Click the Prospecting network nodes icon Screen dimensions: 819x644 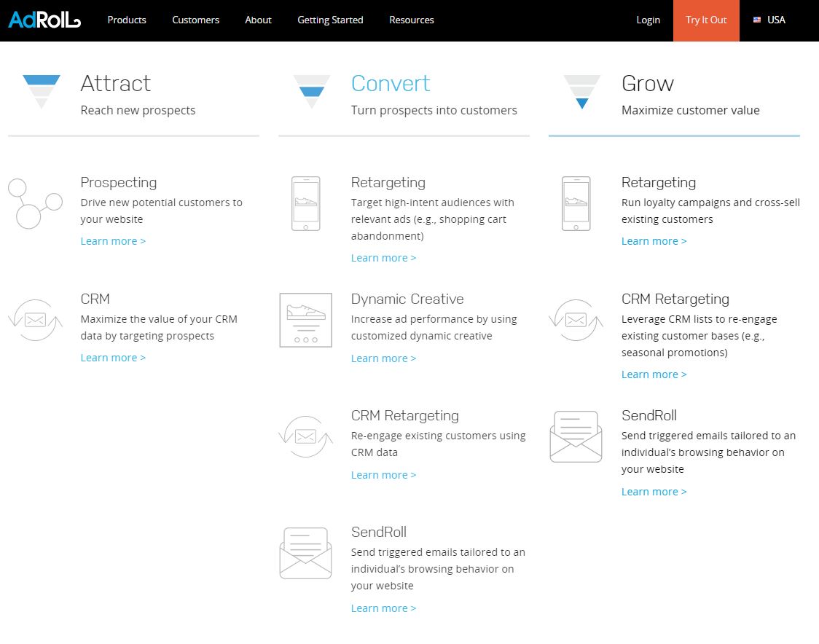pos(34,203)
